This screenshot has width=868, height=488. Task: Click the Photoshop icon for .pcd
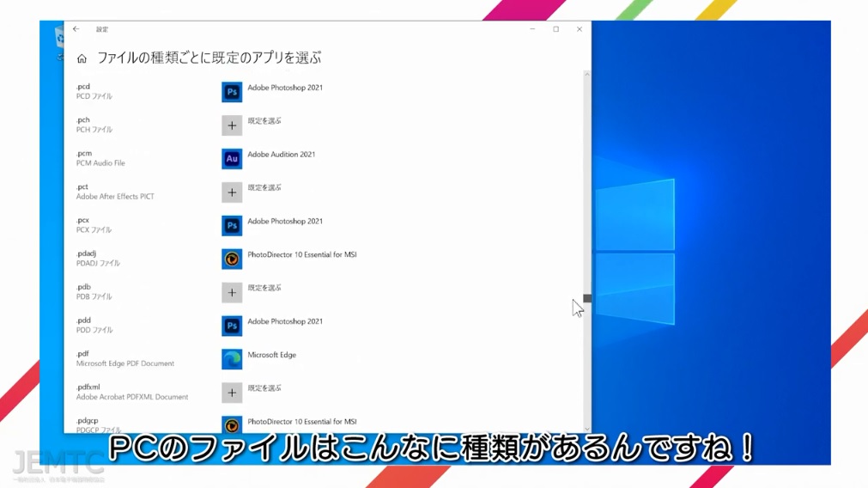pos(232,92)
